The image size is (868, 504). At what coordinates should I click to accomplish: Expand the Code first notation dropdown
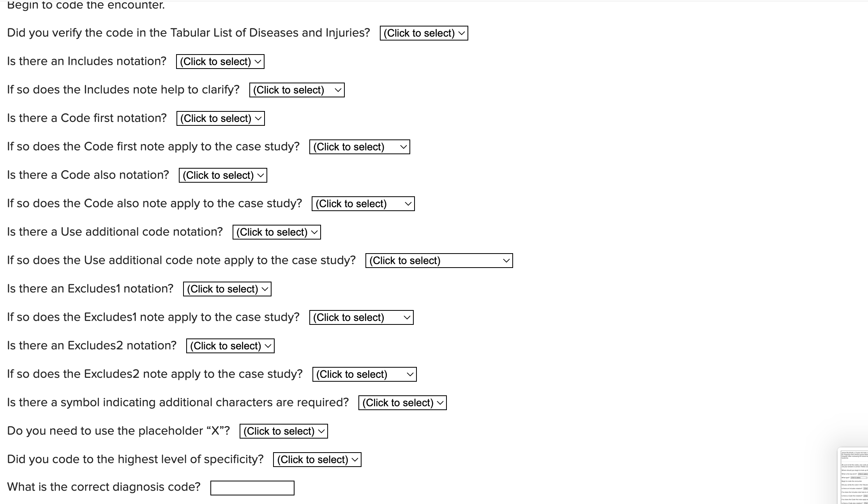(x=221, y=118)
